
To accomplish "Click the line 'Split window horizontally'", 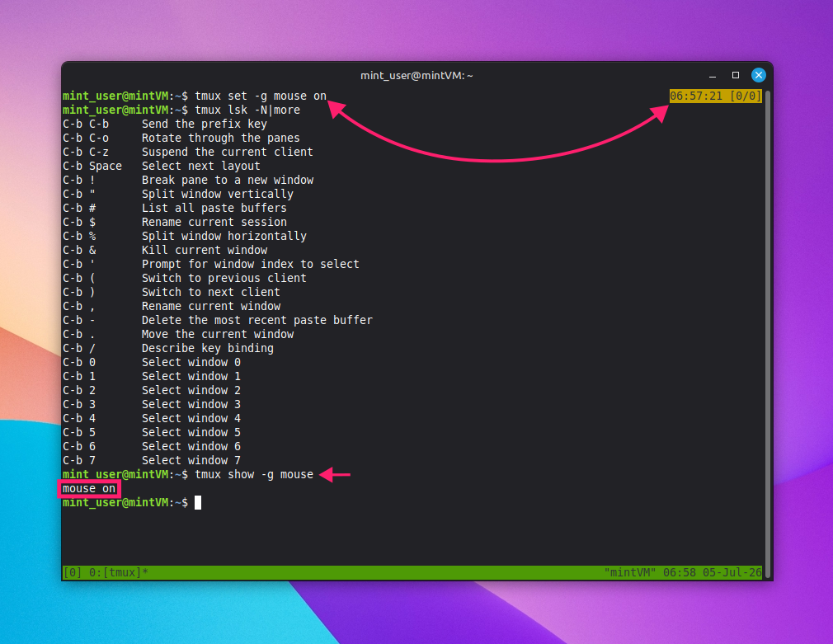I will click(x=224, y=236).
